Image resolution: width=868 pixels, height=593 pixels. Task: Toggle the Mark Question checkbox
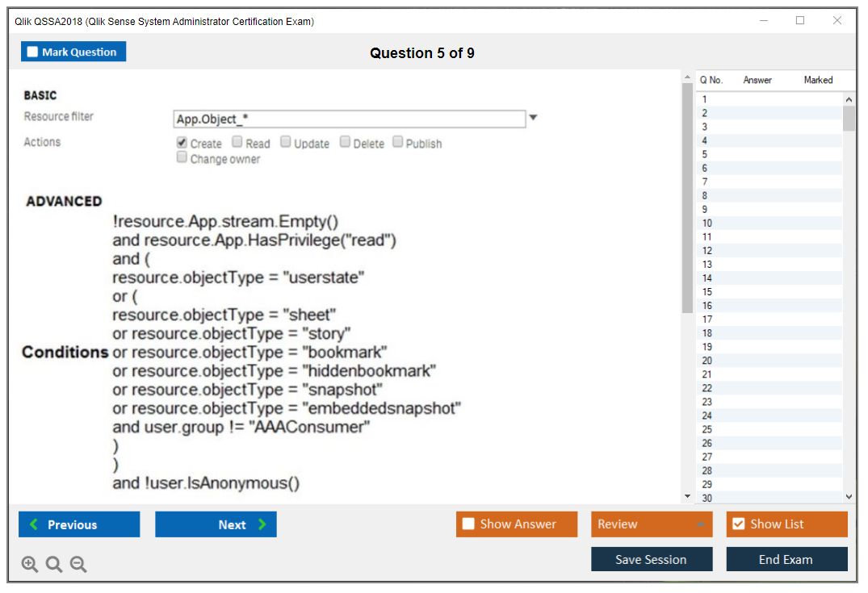pos(33,52)
